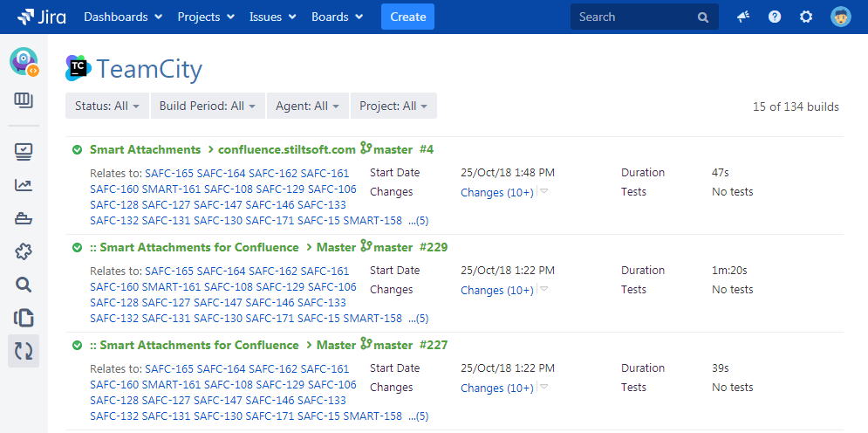Expand the Status: All filter dropdown
The height and width of the screenshot is (433, 868).
coord(107,106)
